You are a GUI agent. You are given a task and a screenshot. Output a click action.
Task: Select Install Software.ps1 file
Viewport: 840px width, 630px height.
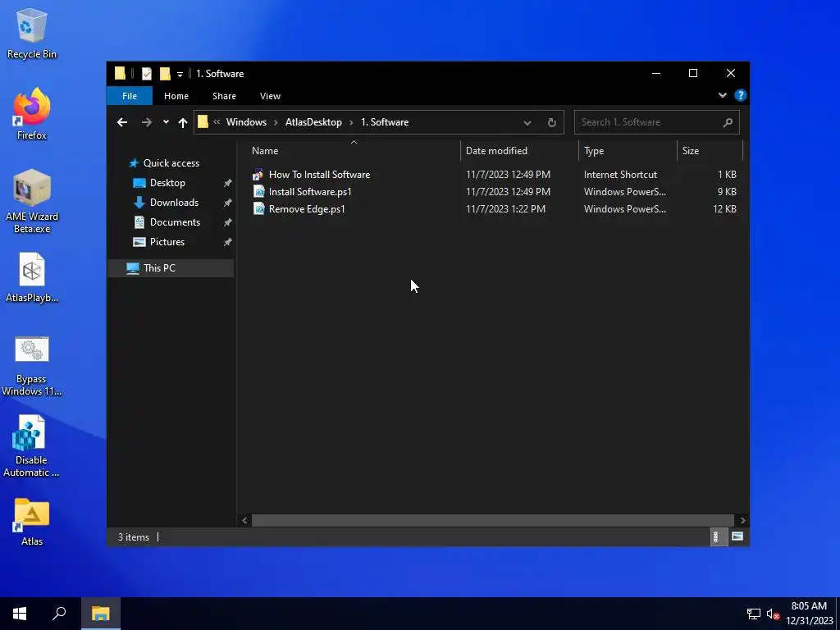pyautogui.click(x=310, y=192)
